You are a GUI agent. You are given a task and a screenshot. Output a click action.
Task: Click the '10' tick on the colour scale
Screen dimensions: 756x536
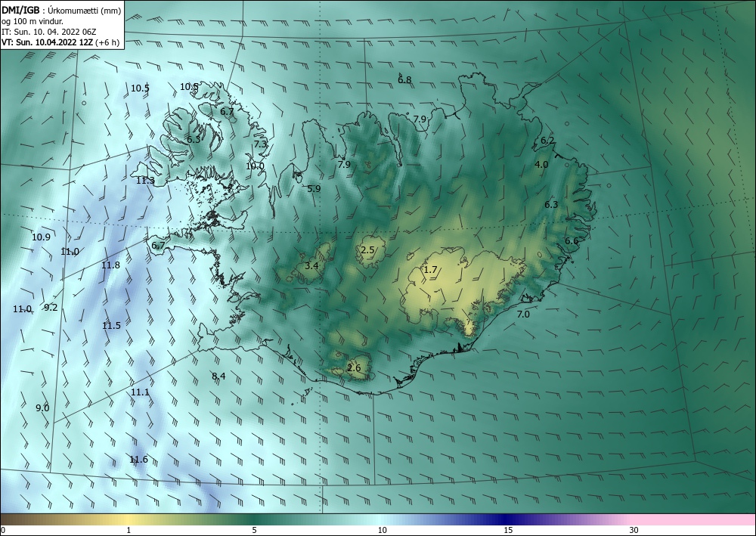(x=382, y=530)
